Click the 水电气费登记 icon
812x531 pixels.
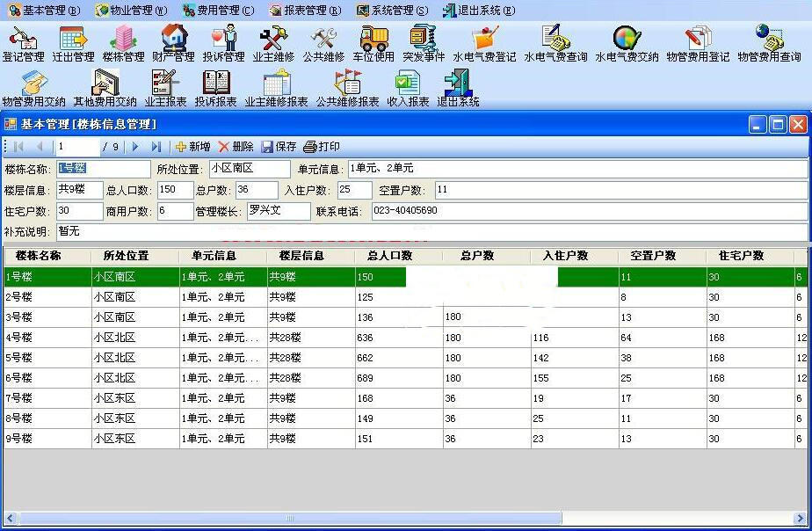tap(484, 43)
